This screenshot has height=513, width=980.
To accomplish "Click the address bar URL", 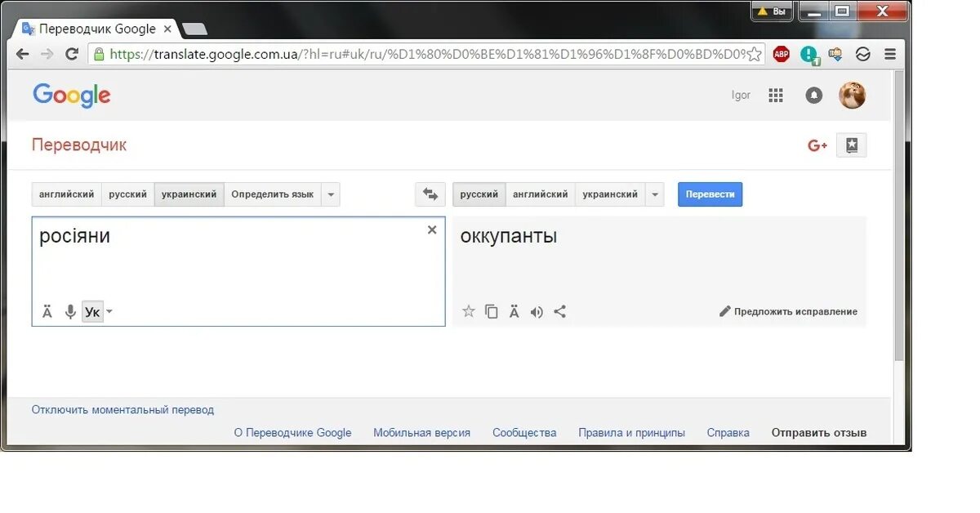I will [x=426, y=55].
